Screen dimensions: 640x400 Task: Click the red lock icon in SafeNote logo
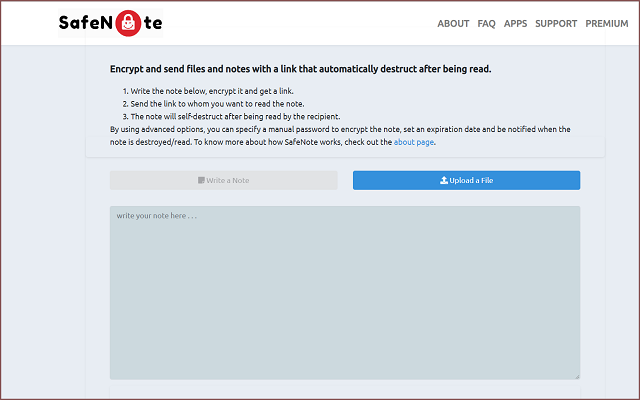click(128, 23)
